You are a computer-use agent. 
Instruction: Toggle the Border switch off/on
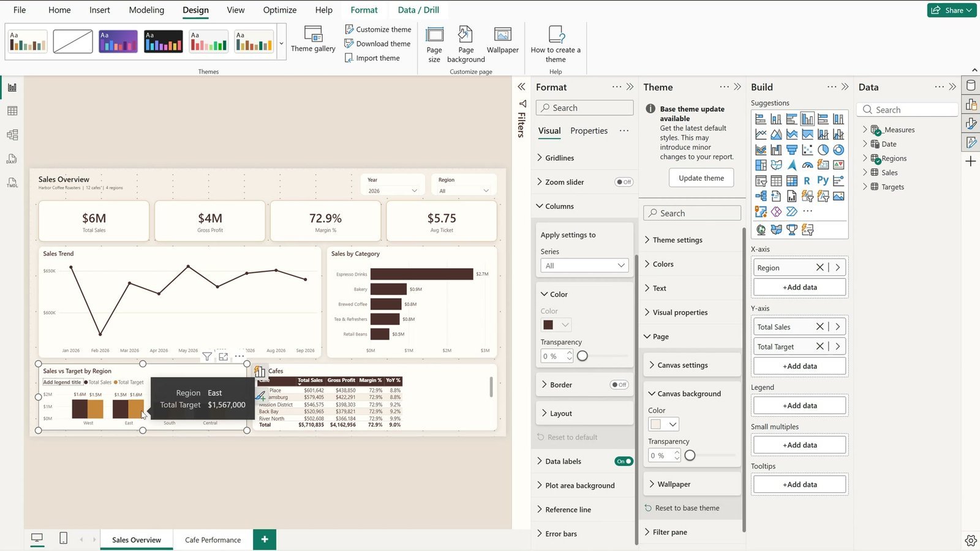pos(619,384)
